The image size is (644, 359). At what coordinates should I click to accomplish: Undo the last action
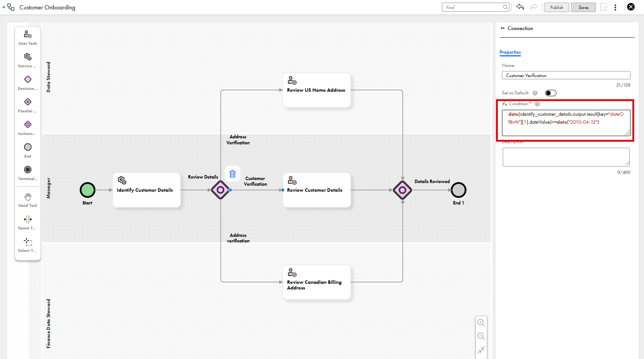click(x=520, y=7)
